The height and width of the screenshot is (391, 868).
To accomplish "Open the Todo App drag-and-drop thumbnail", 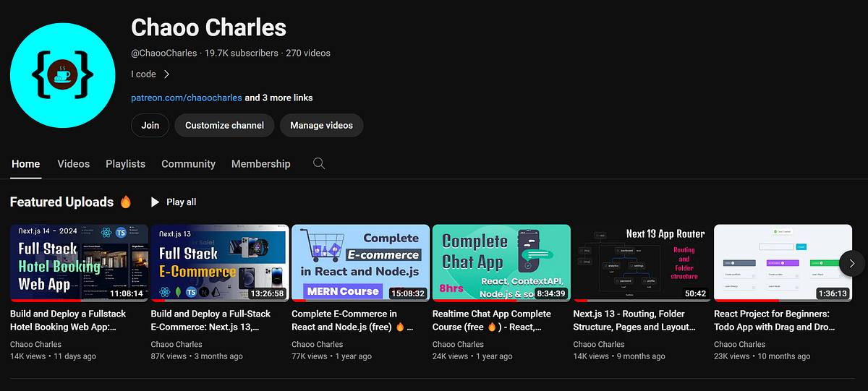I will click(x=783, y=262).
